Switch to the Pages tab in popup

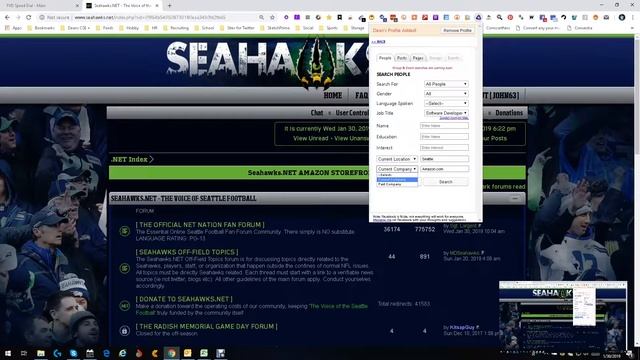(418, 58)
